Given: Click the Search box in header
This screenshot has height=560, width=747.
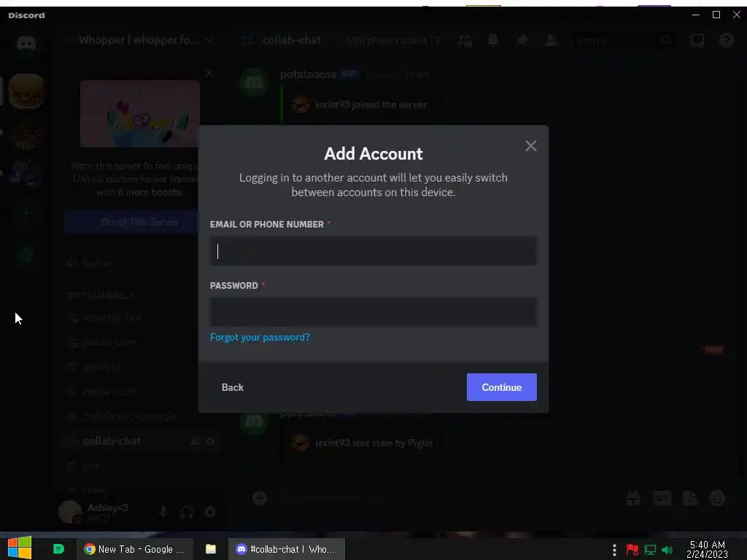Looking at the screenshot, I should 624,41.
